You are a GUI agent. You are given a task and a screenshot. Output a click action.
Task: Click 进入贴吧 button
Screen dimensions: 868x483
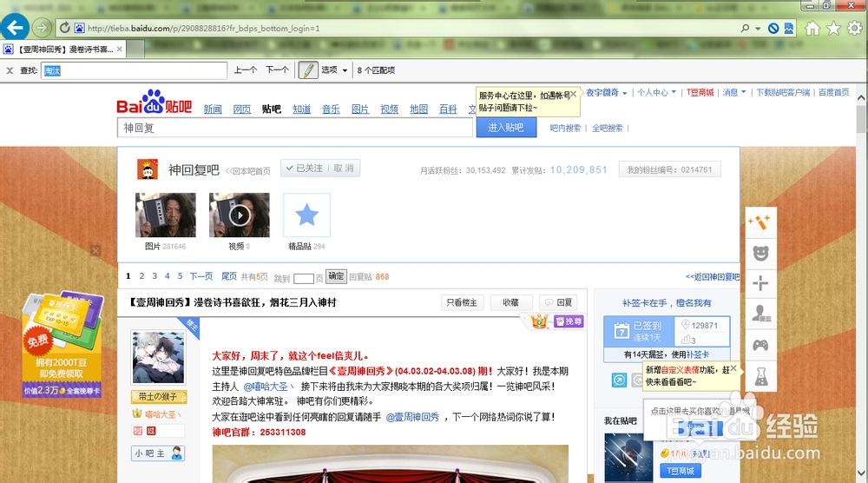[x=506, y=128]
